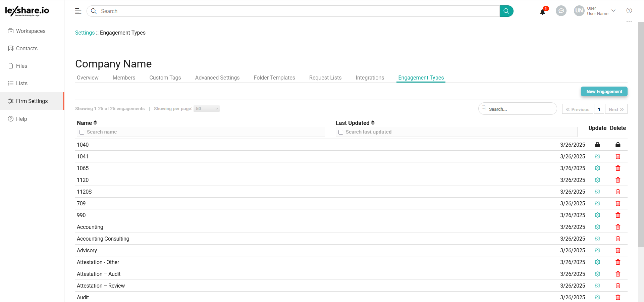This screenshot has height=302, width=644.
Task: Click the help question mark icon in header
Action: 629,11
